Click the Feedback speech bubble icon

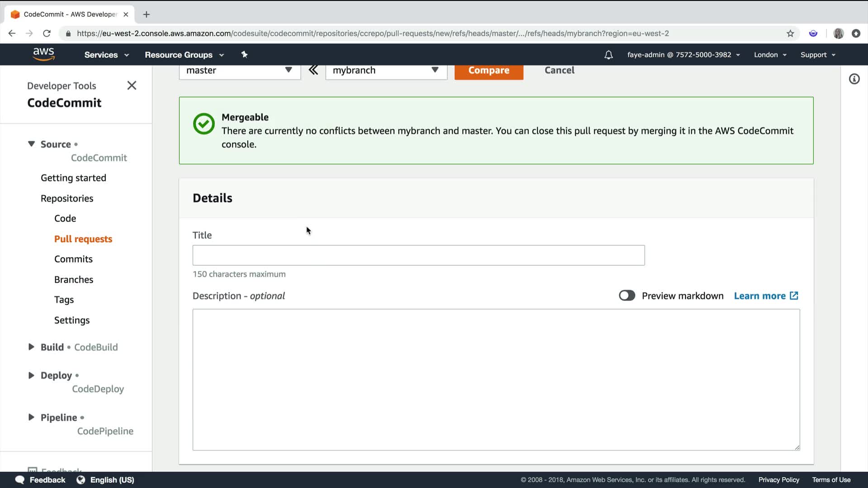pyautogui.click(x=19, y=480)
